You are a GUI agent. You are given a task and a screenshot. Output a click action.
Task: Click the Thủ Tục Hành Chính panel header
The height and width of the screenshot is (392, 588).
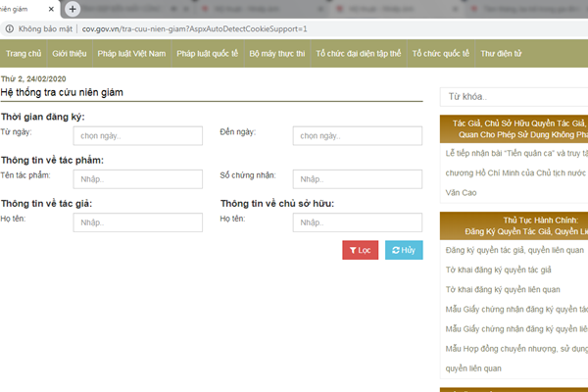(514, 225)
